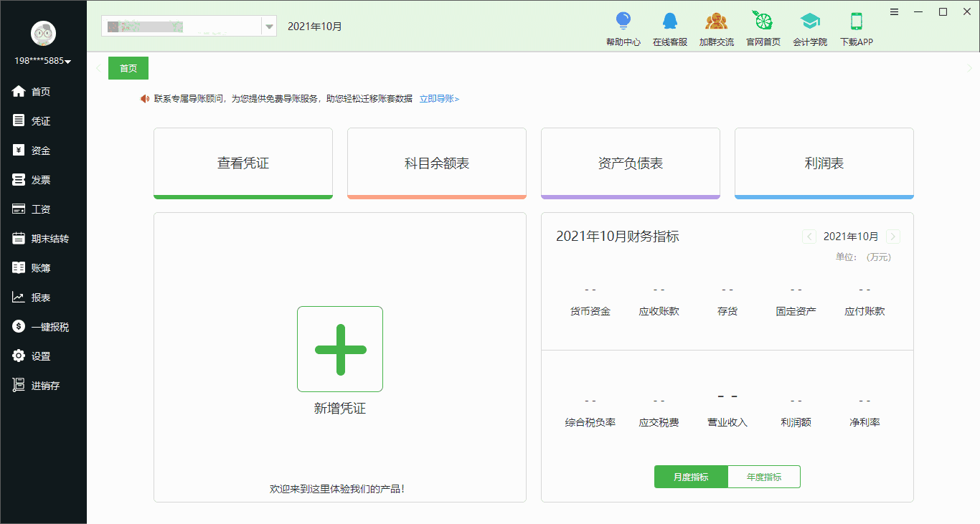The width and height of the screenshot is (980, 524).
Task: Switch to 年度指标 view
Action: (763, 476)
